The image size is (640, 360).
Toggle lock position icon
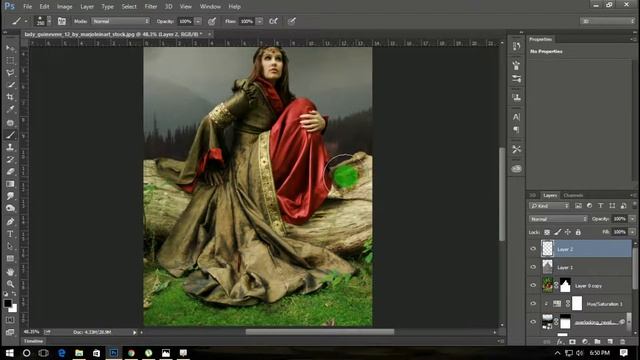point(568,232)
